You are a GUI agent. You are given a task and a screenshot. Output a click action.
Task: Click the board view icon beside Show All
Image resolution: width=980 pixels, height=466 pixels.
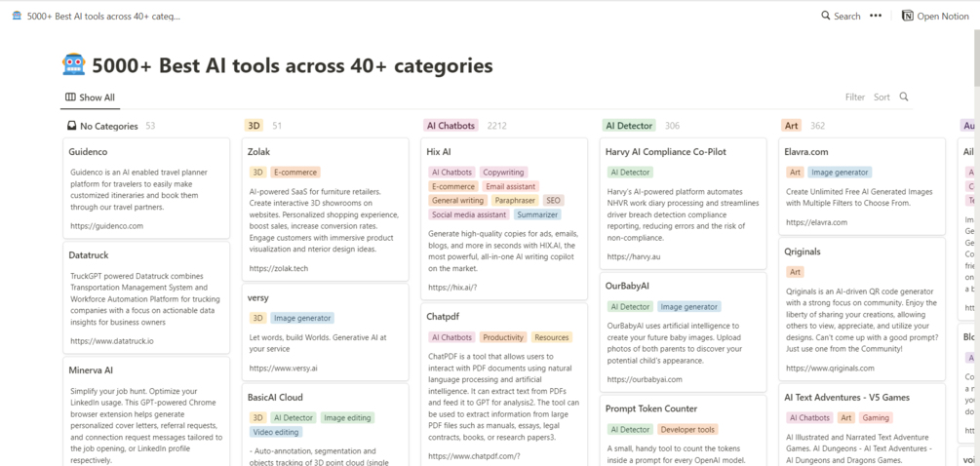click(70, 97)
